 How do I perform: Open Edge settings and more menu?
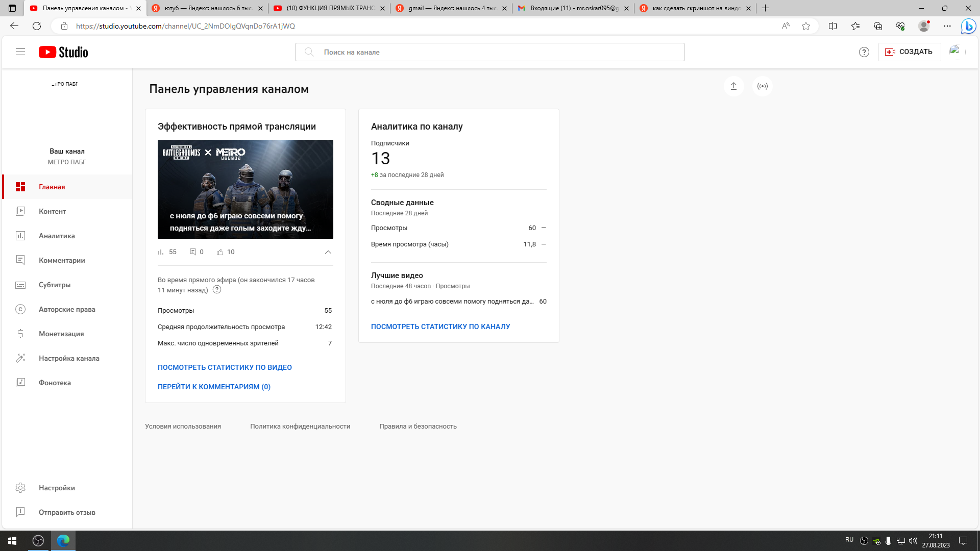[x=947, y=26]
